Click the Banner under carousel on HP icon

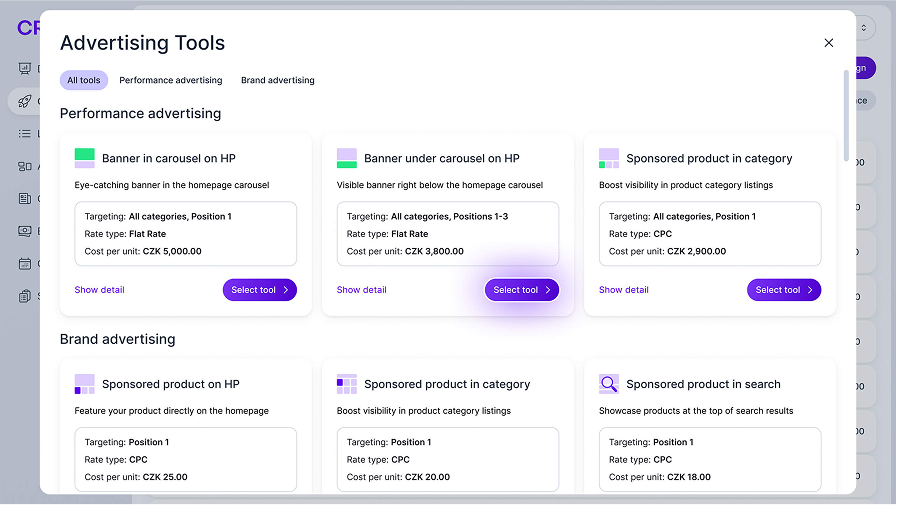tap(346, 158)
